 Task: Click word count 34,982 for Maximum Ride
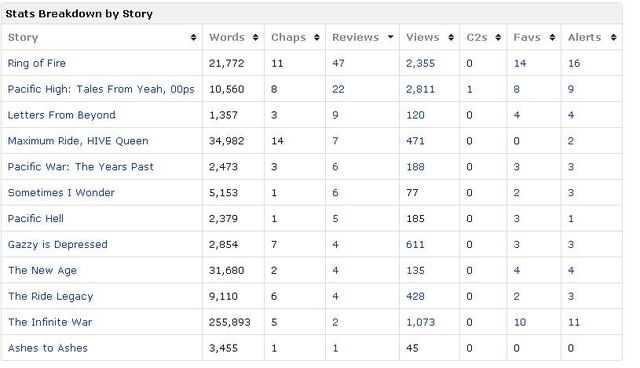[x=227, y=141]
